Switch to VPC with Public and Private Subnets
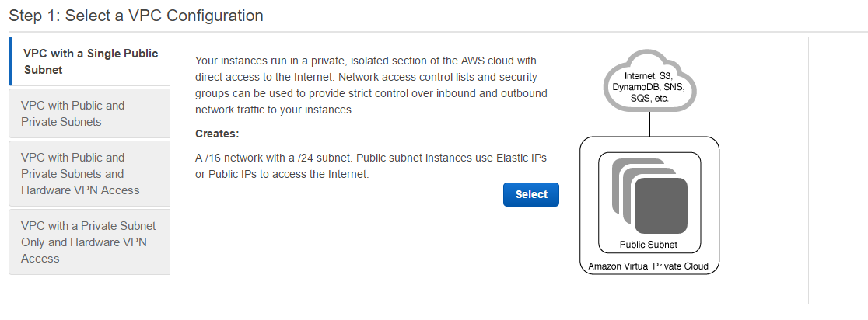868x320 pixels. tap(89, 113)
